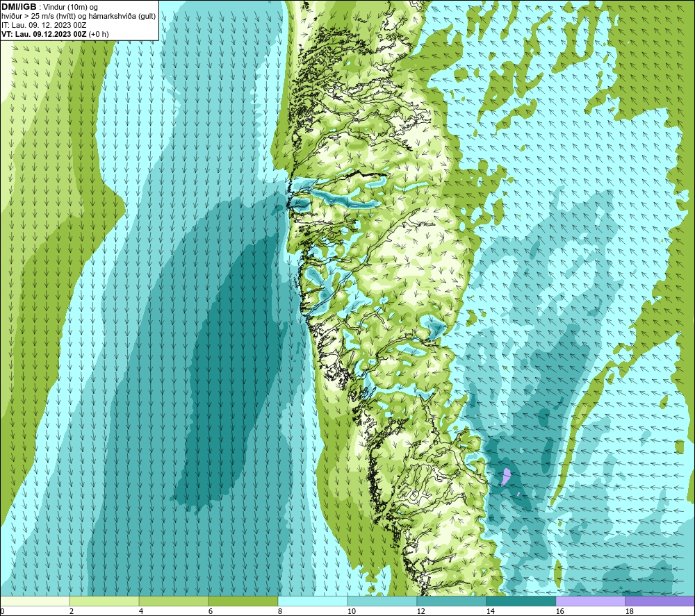
Task: Click the 16–18 m/s light purple legend swatch
Action: point(590,601)
